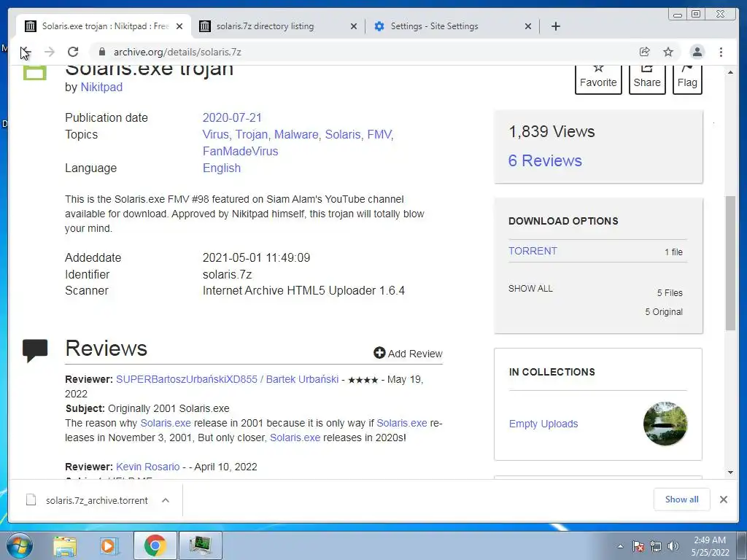This screenshot has height=560, width=747.
Task: Close the Solaris.exe trojan tab
Action: pos(179,27)
